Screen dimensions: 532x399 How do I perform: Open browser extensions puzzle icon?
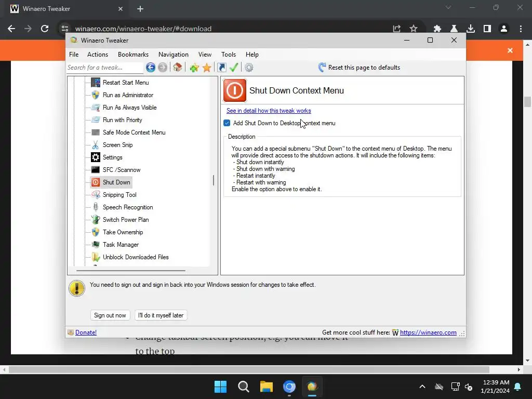tap(437, 29)
